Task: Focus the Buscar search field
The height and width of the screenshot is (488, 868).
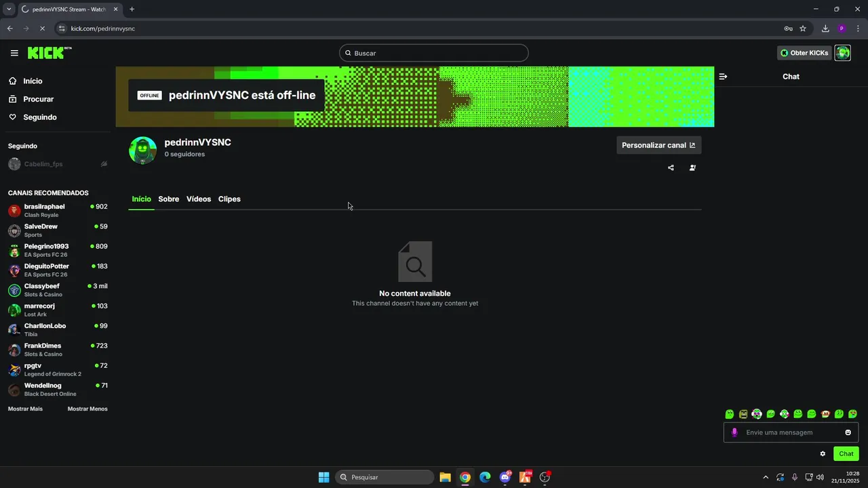Action: pos(434,53)
